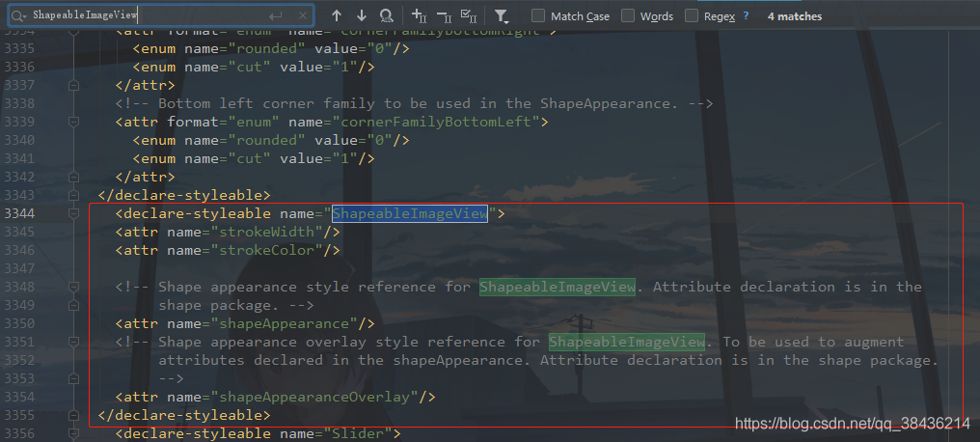Click line number 3350 in the gutter

[20, 324]
